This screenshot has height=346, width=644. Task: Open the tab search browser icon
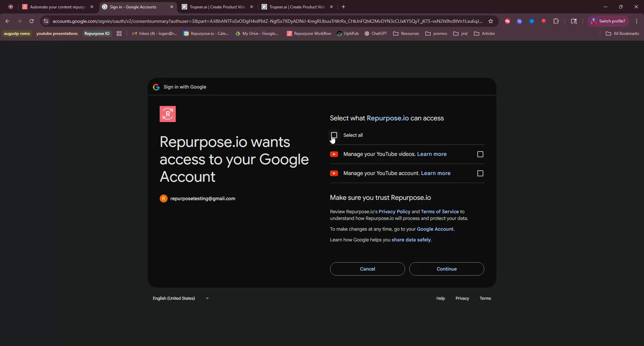[x=574, y=21]
